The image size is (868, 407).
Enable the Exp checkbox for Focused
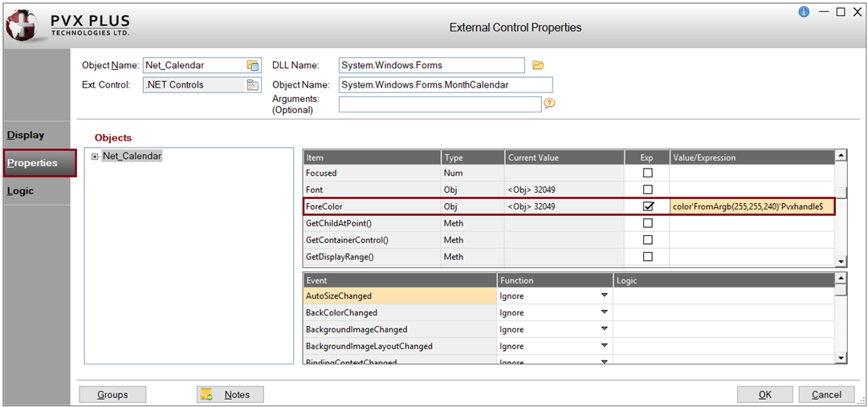[x=648, y=173]
